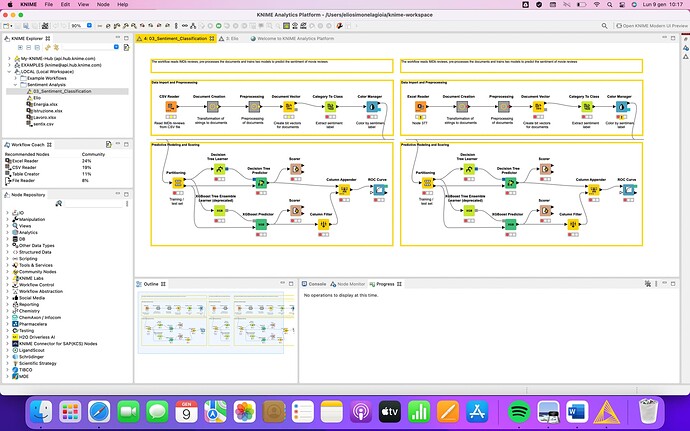This screenshot has height=431, width=690.
Task: Open the Help menu
Action: (122, 4)
